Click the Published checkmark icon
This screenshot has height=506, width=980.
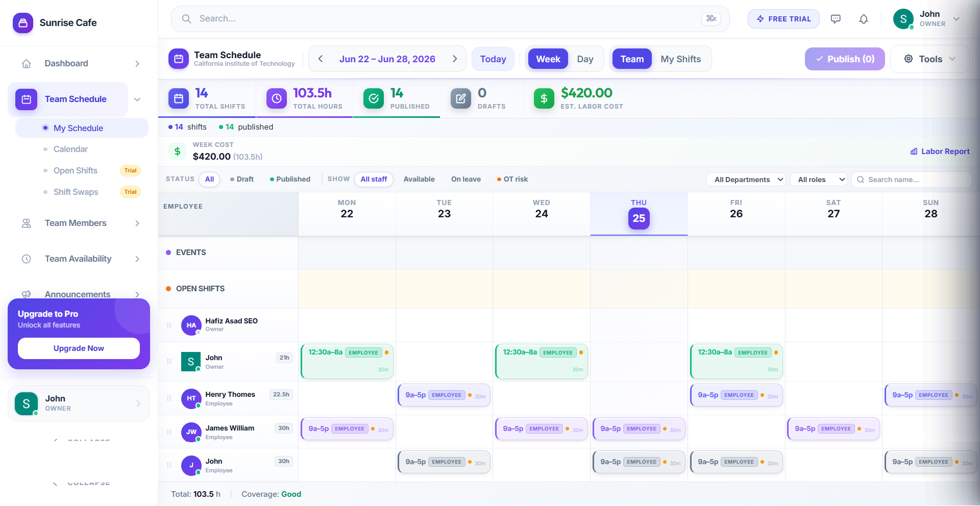374,98
